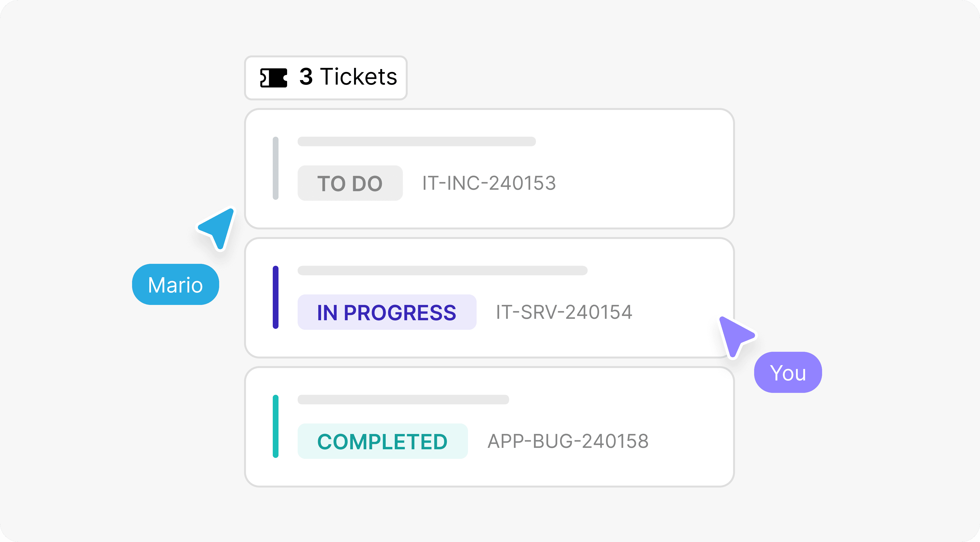This screenshot has height=542, width=980.
Task: Click the TO DO status badge
Action: tap(350, 183)
